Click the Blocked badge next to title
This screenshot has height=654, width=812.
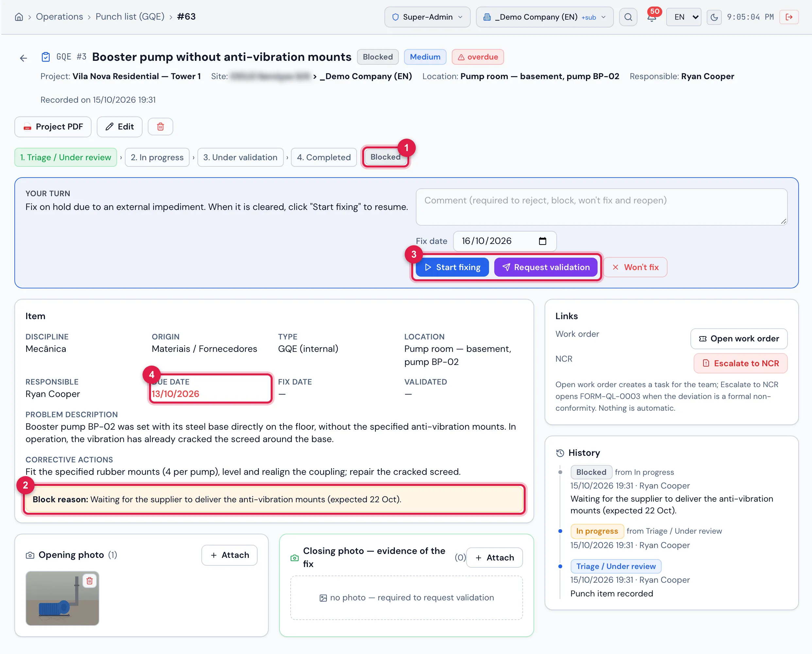(377, 57)
